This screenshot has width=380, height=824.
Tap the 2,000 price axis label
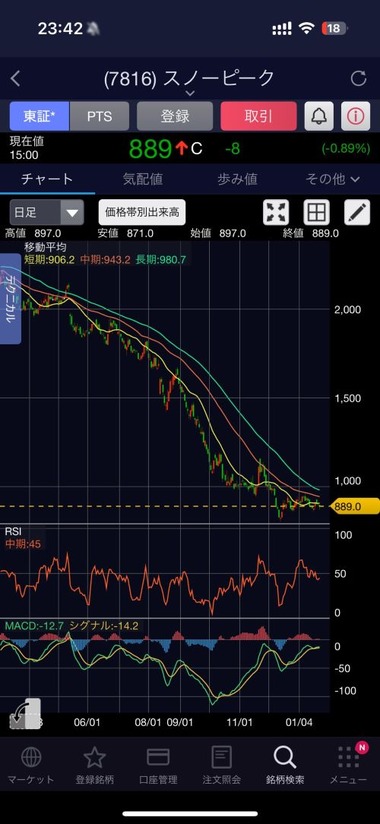[x=348, y=310]
